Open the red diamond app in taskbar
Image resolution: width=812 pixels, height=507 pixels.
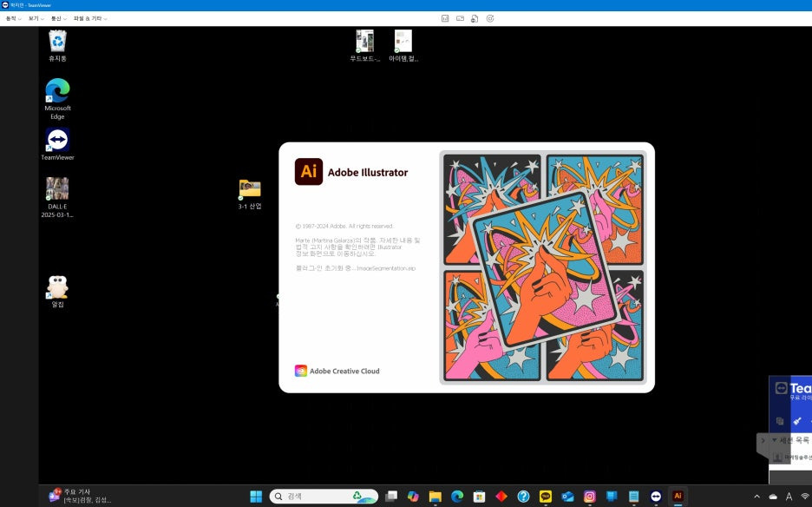501,496
